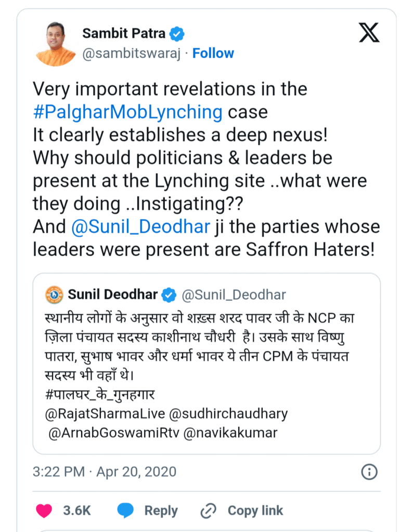Click the Sambit Patra display name
The image size is (413, 532).
[124, 34]
